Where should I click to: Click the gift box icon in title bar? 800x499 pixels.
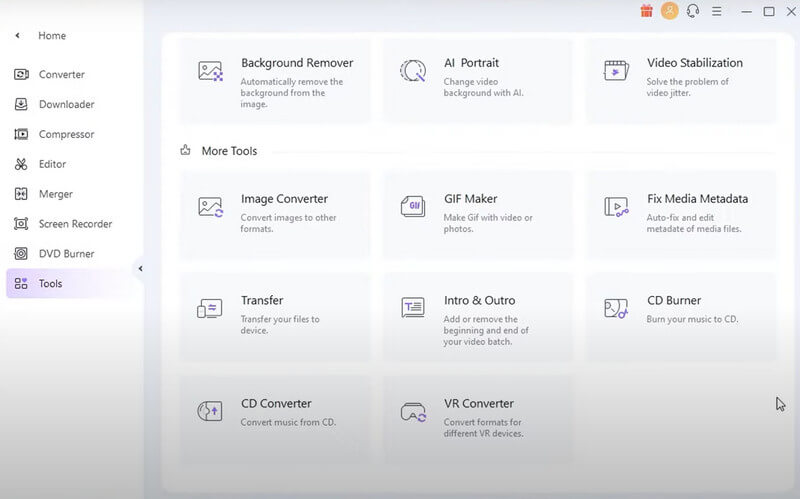pyautogui.click(x=646, y=11)
